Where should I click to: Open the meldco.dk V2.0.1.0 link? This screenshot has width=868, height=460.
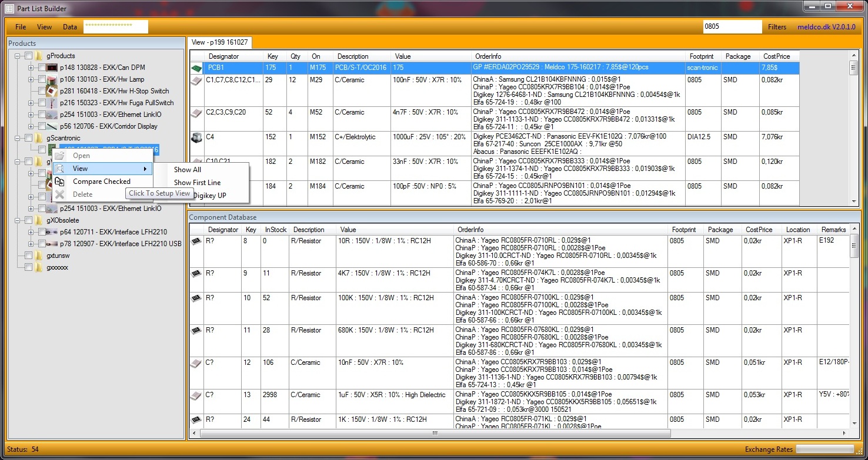point(826,26)
